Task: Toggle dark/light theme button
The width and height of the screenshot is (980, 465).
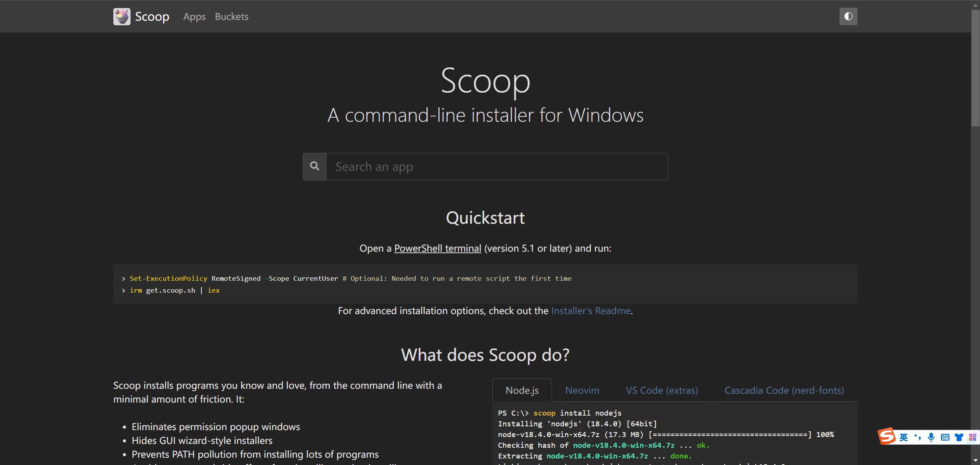Action: click(848, 16)
